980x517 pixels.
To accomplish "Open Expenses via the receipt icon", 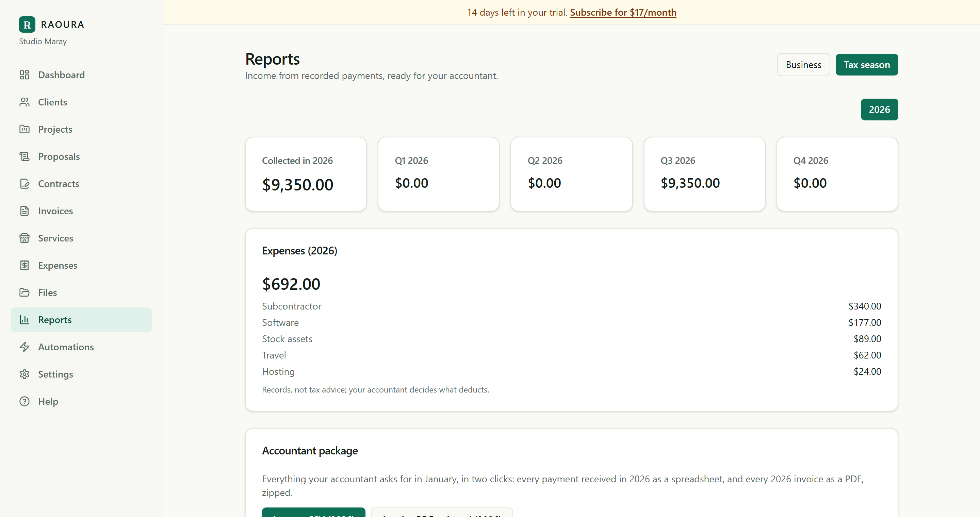I will point(24,265).
